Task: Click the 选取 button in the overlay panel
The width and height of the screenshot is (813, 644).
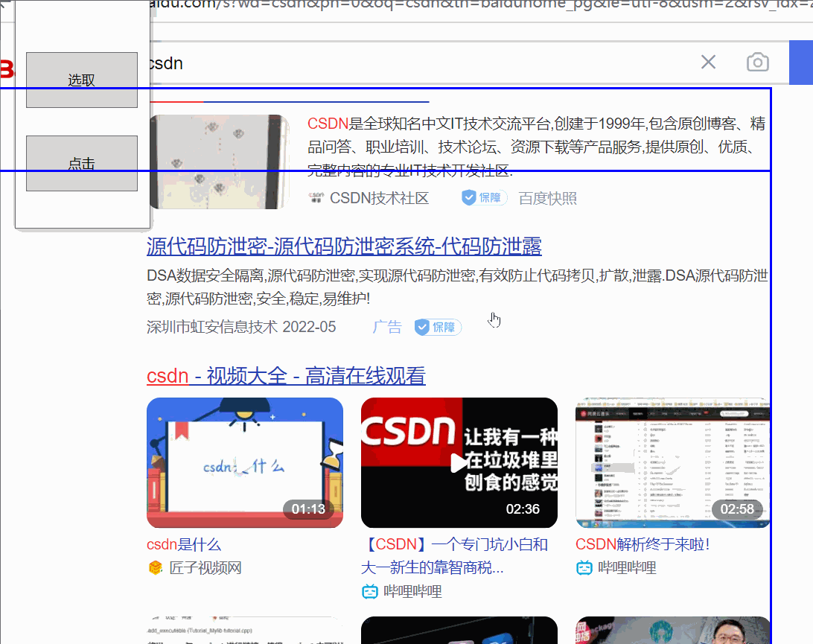Action: click(82, 80)
